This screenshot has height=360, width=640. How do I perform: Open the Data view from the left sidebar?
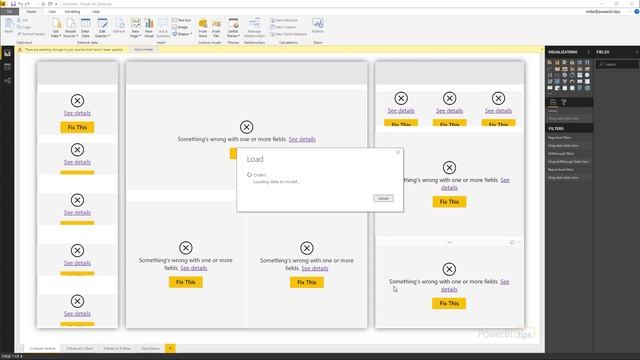pyautogui.click(x=7, y=67)
